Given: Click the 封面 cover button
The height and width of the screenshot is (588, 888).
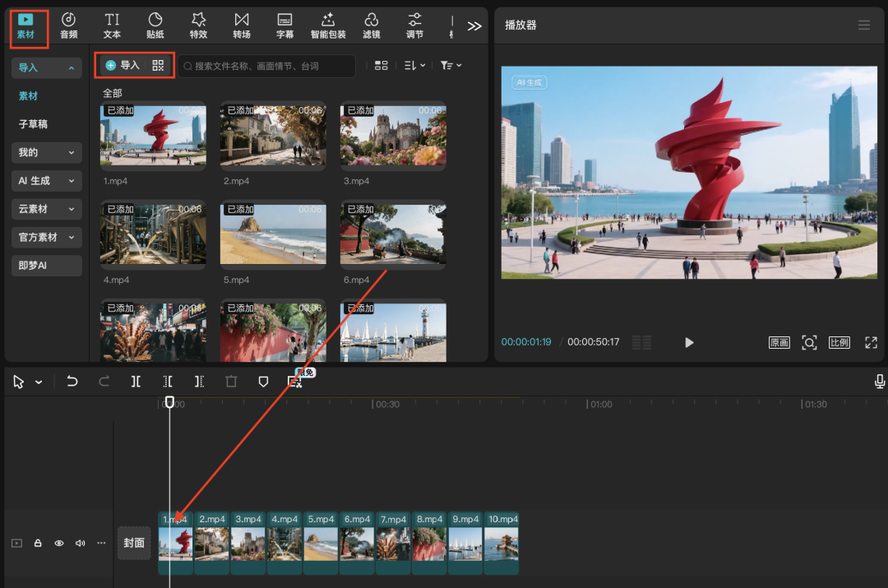Looking at the screenshot, I should tap(134, 543).
